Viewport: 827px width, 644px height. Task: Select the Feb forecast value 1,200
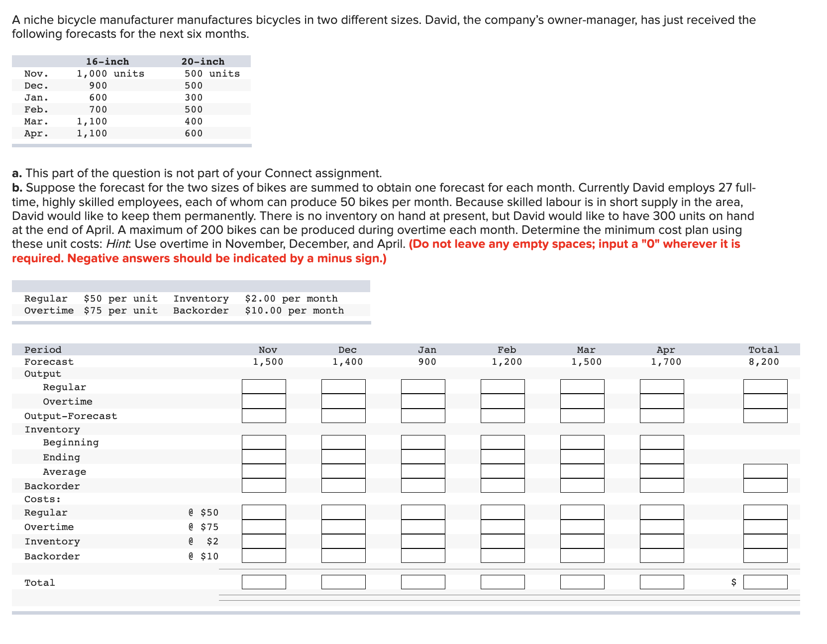[x=507, y=362]
